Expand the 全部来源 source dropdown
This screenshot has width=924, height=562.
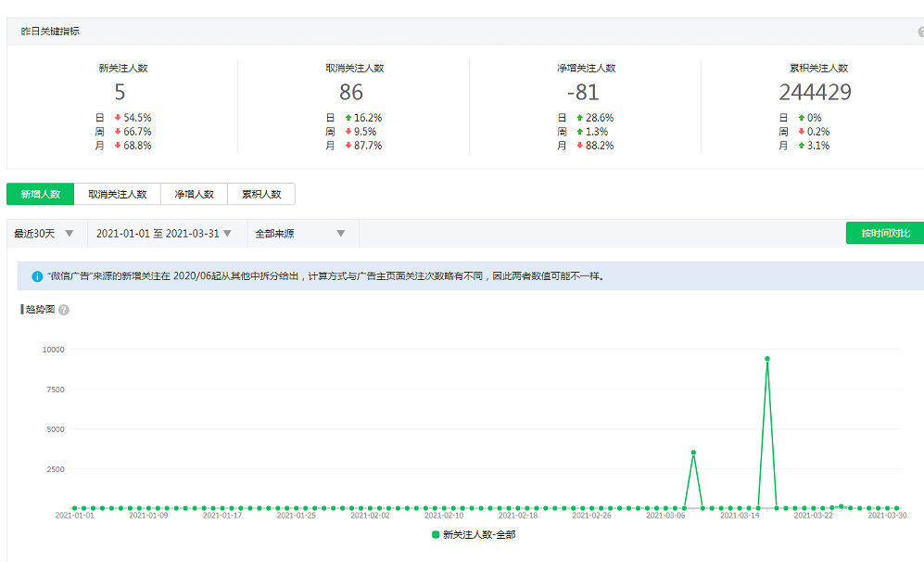coord(300,234)
